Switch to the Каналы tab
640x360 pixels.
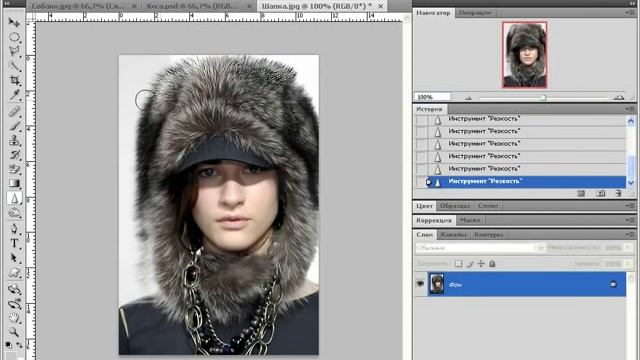[x=453, y=235]
